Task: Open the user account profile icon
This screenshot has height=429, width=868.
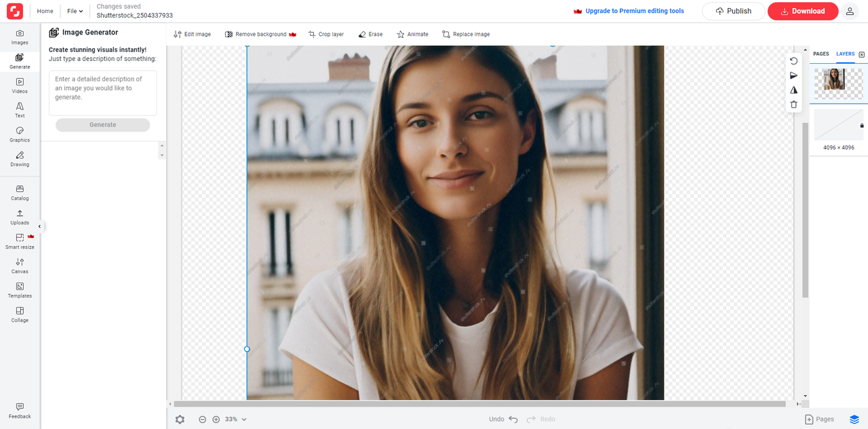Action: pos(849,11)
